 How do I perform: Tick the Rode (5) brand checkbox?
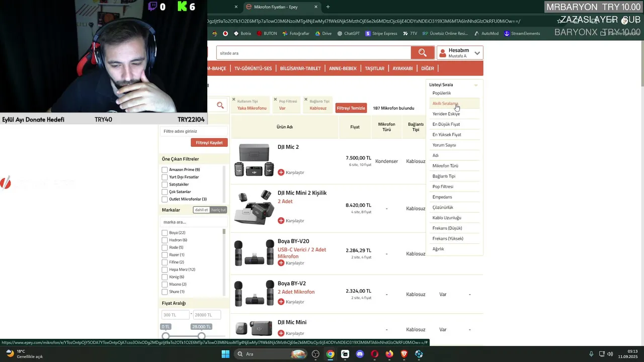point(165,247)
